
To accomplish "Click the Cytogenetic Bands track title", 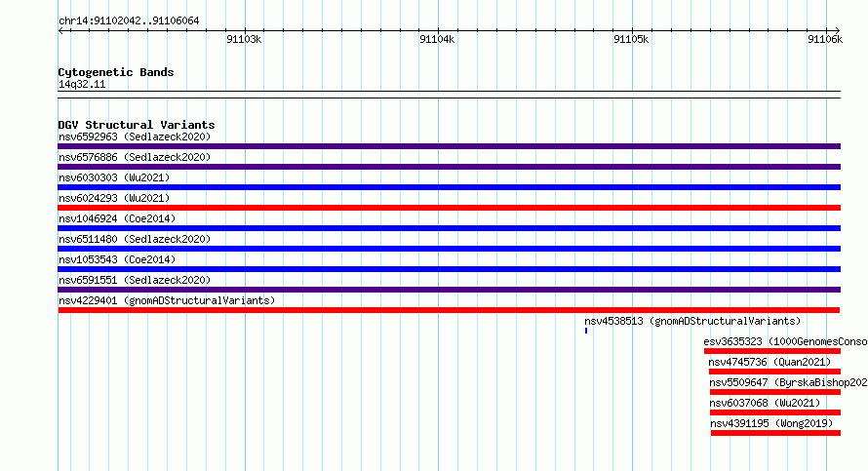I will tap(116, 72).
